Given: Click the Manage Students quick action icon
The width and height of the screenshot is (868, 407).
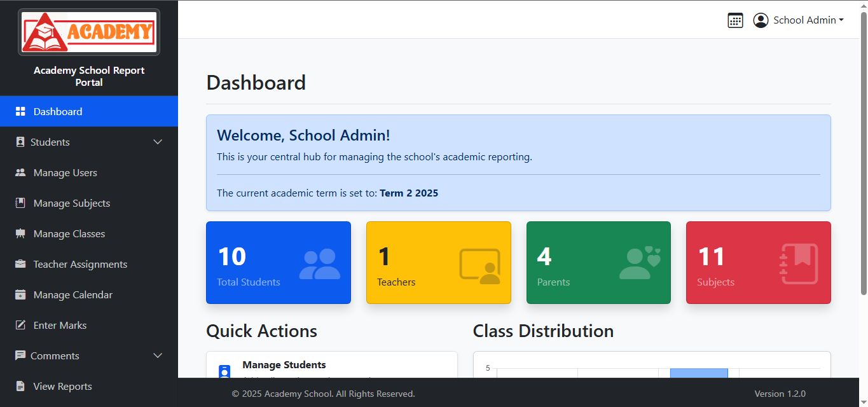Looking at the screenshot, I should (x=224, y=371).
